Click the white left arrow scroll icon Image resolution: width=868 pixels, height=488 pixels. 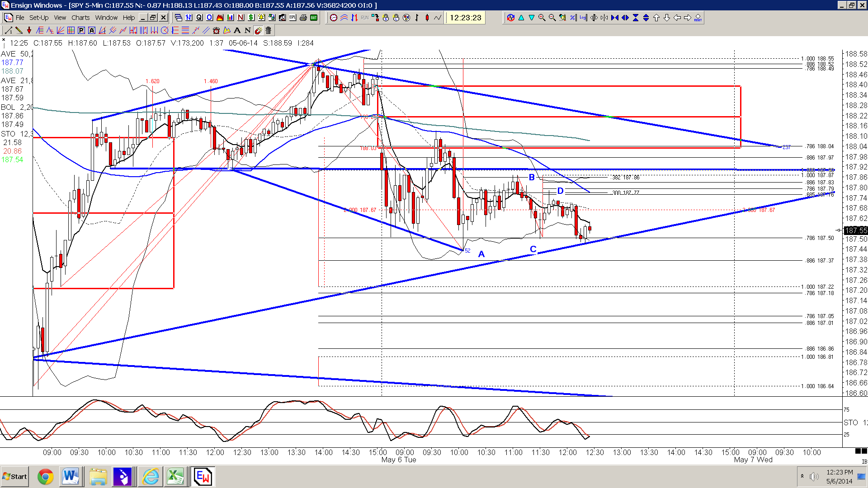pyautogui.click(x=677, y=18)
